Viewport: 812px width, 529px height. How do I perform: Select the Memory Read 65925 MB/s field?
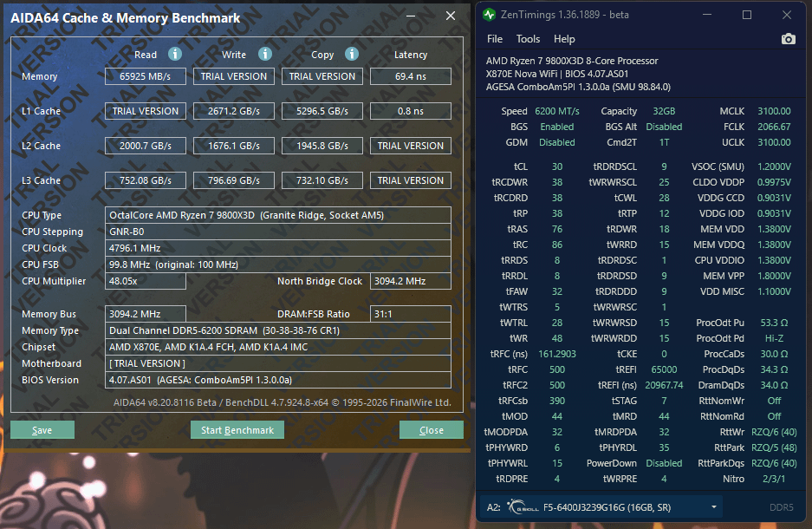point(145,76)
